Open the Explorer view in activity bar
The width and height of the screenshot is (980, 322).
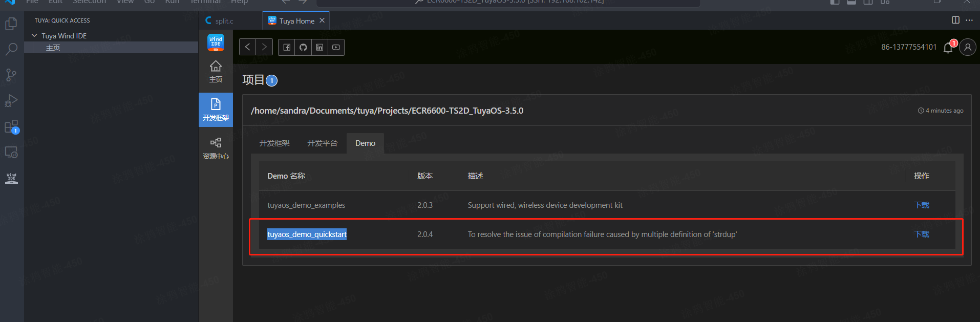11,24
